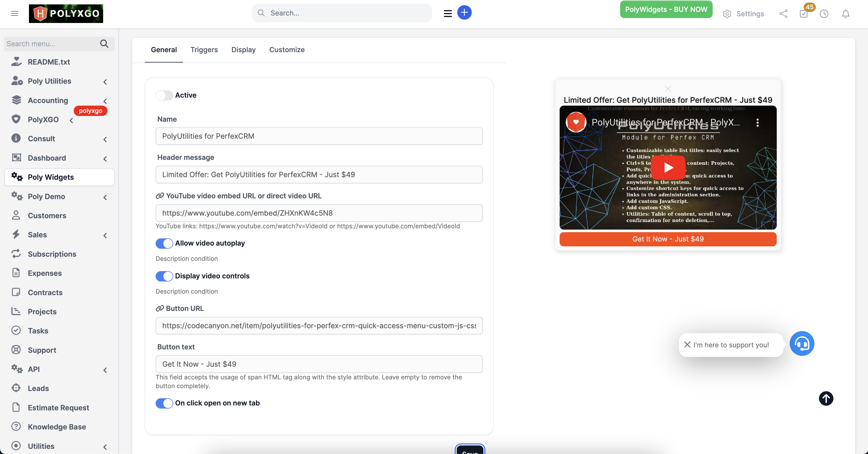Click the top Search field
868x454 pixels.
[x=342, y=13]
